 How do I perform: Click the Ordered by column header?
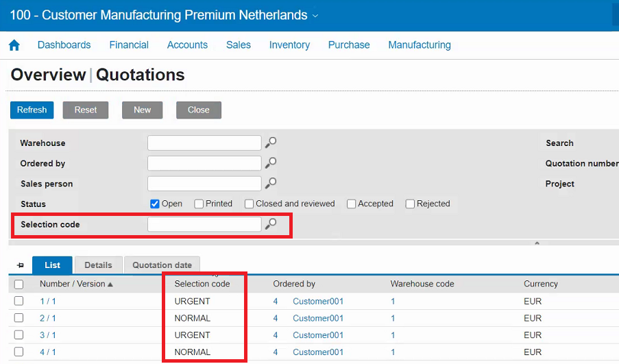(x=294, y=284)
